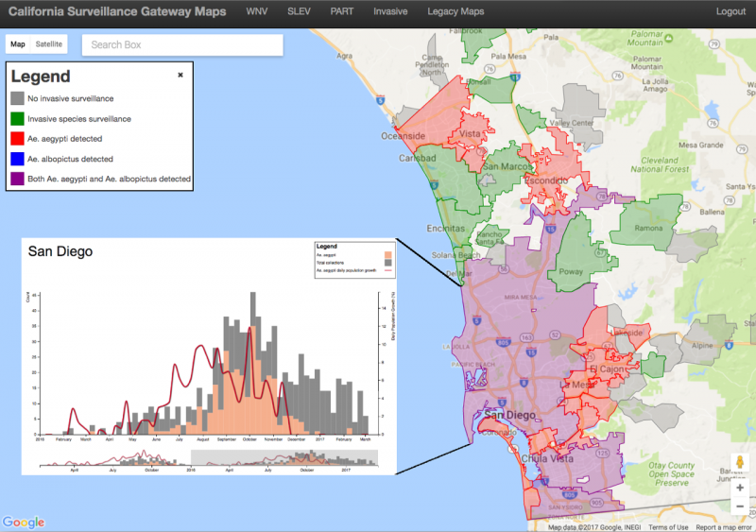Click California Surveillance Gateway Maps title

[117, 11]
